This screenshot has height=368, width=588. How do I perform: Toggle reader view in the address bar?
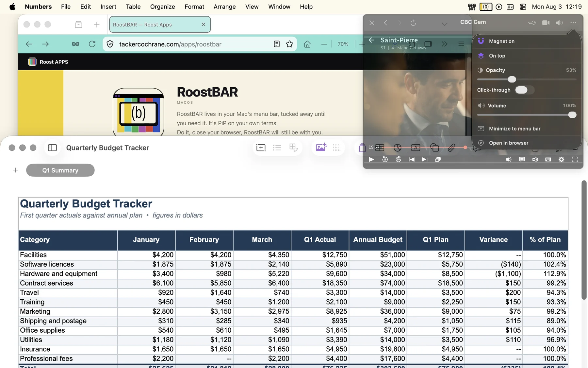click(x=277, y=44)
